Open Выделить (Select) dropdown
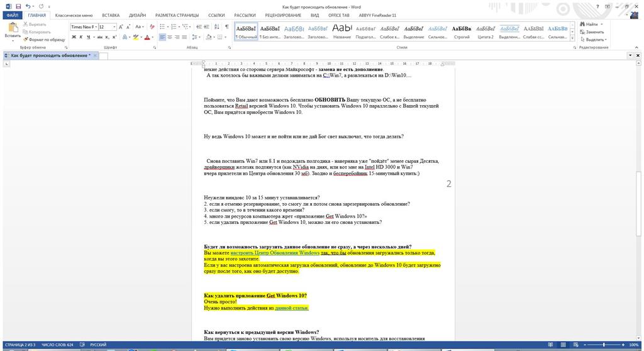 (x=594, y=40)
